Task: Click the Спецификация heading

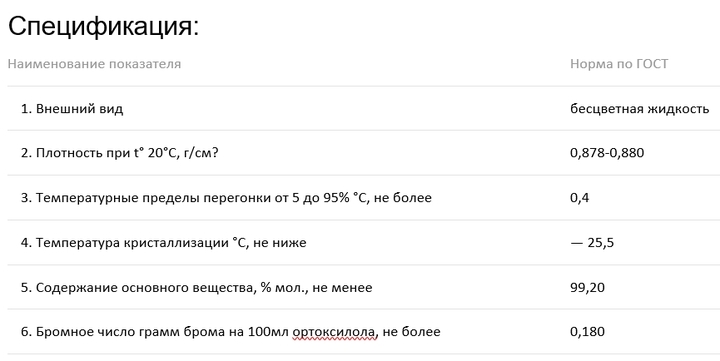Action: (x=103, y=27)
